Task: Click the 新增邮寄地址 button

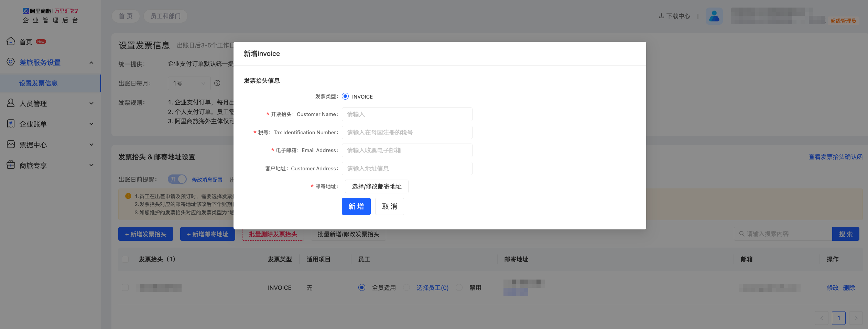Action: 208,234
